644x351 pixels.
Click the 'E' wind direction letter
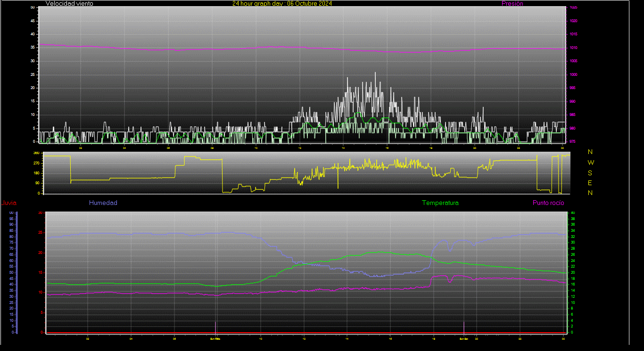click(x=590, y=183)
